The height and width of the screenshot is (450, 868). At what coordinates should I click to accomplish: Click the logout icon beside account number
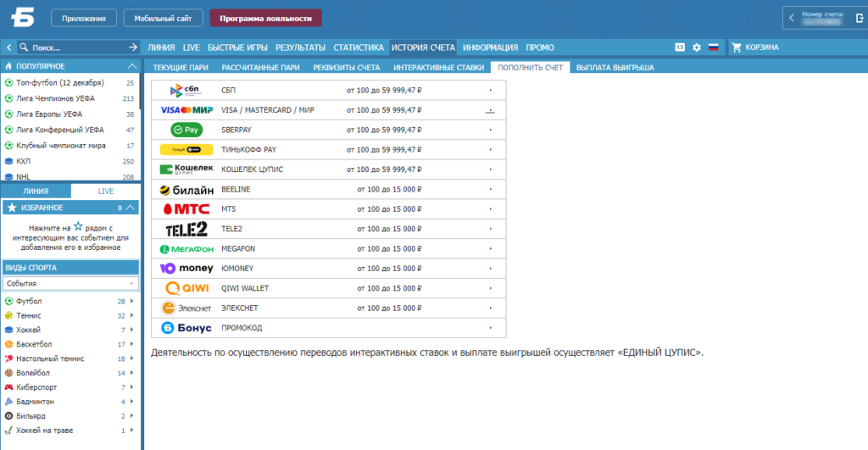click(860, 18)
